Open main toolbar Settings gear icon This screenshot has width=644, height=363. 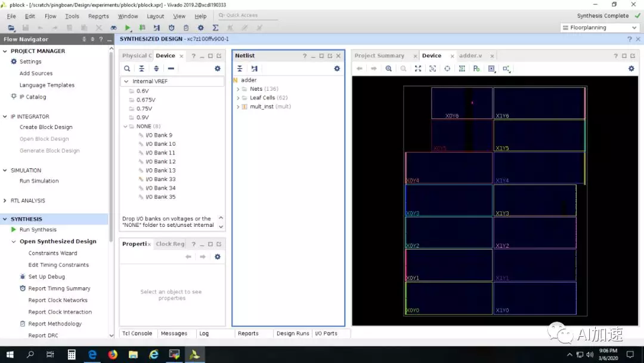tap(200, 28)
